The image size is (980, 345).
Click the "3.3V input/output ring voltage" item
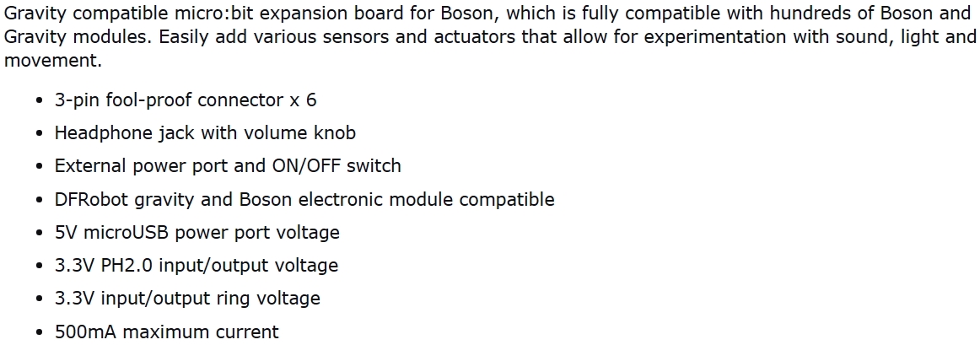[x=187, y=299]
